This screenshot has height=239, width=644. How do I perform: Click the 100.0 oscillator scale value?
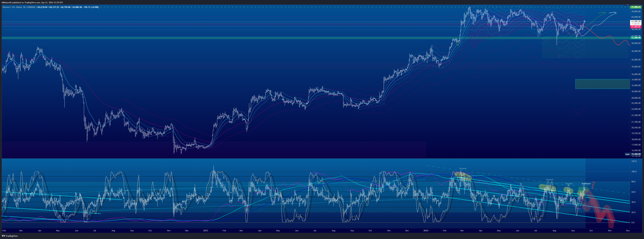[x=634, y=172]
